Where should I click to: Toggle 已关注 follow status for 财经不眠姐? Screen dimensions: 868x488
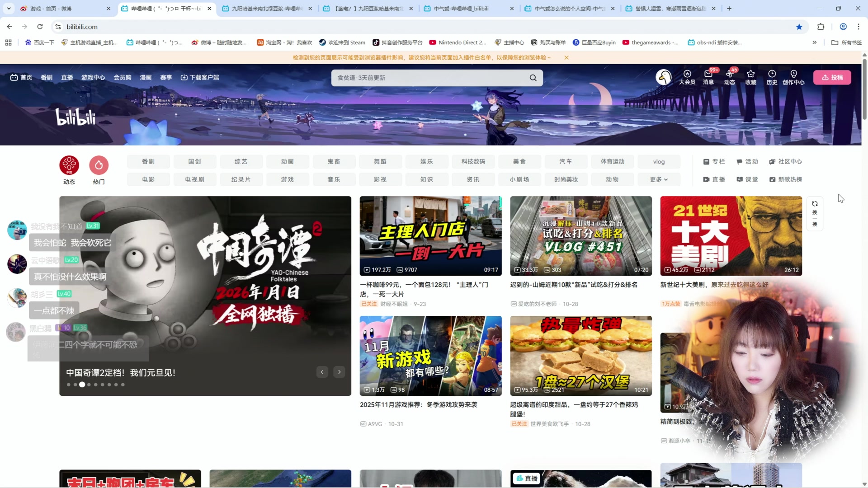[368, 304]
